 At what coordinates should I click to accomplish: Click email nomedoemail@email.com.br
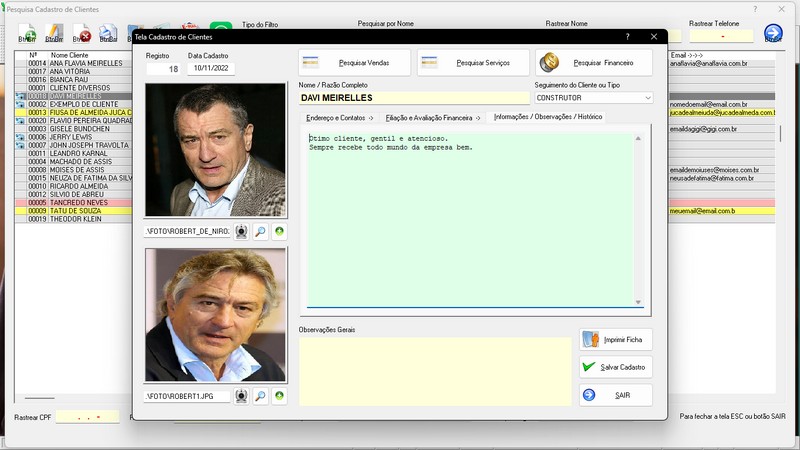[x=708, y=104]
